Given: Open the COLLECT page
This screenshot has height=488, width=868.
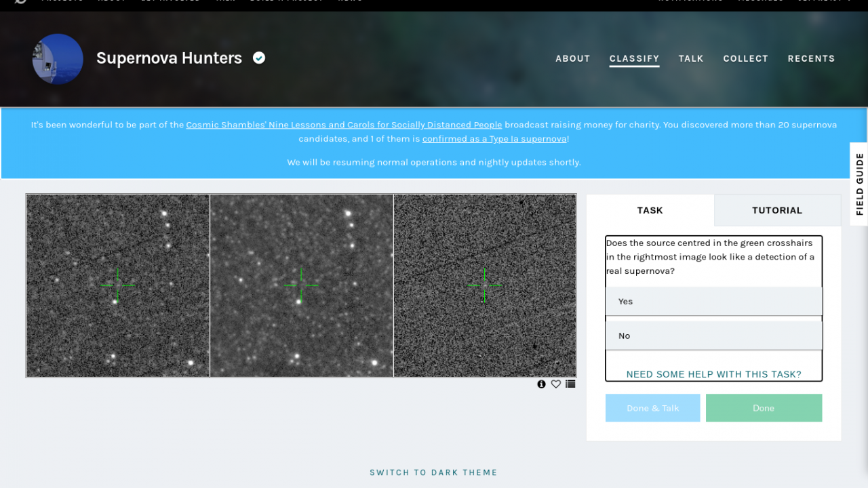Looking at the screenshot, I should coord(745,59).
